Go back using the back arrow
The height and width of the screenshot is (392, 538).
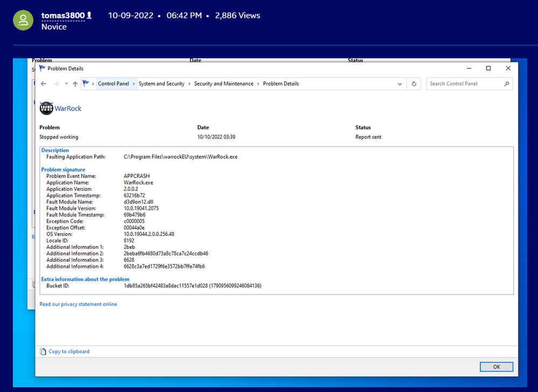[x=44, y=83]
